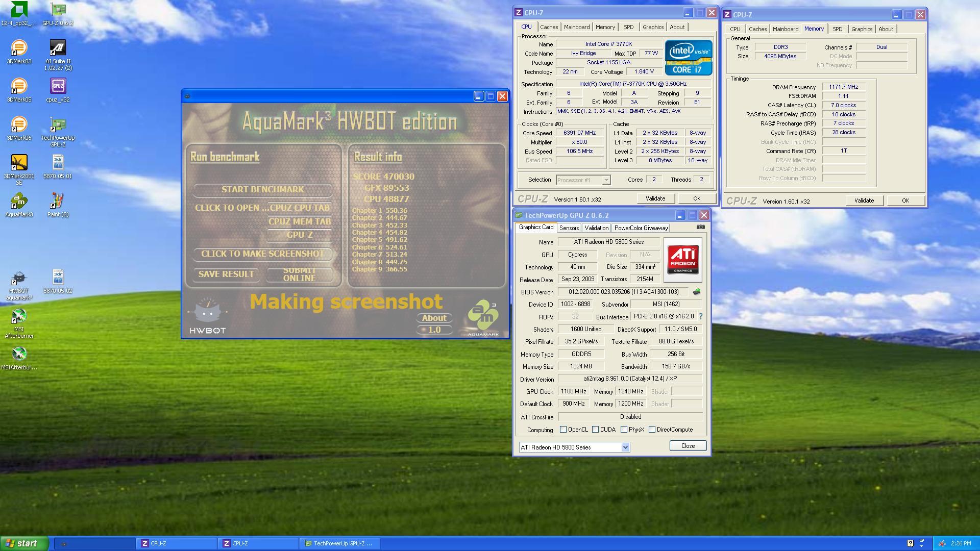This screenshot has height=551, width=980.
Task: Click the ATI Radeon logo in GPU-Z
Action: [x=683, y=260]
